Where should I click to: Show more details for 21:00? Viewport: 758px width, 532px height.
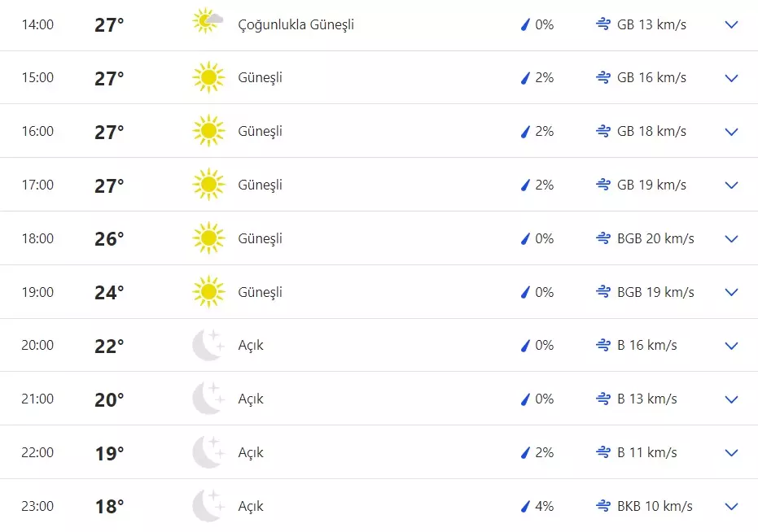pyautogui.click(x=731, y=399)
